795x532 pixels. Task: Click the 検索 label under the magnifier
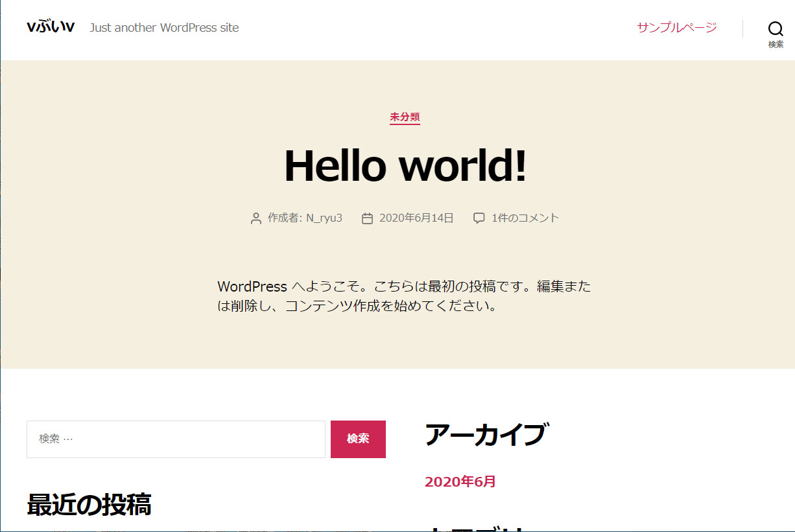coord(776,45)
